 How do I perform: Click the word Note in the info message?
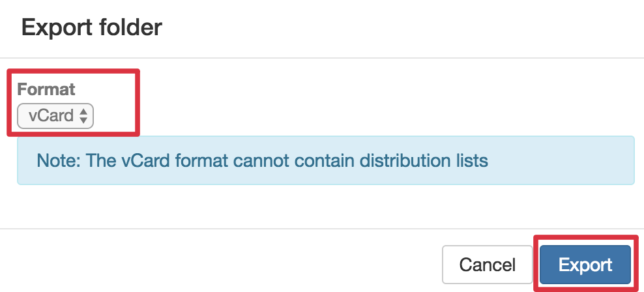tap(57, 160)
